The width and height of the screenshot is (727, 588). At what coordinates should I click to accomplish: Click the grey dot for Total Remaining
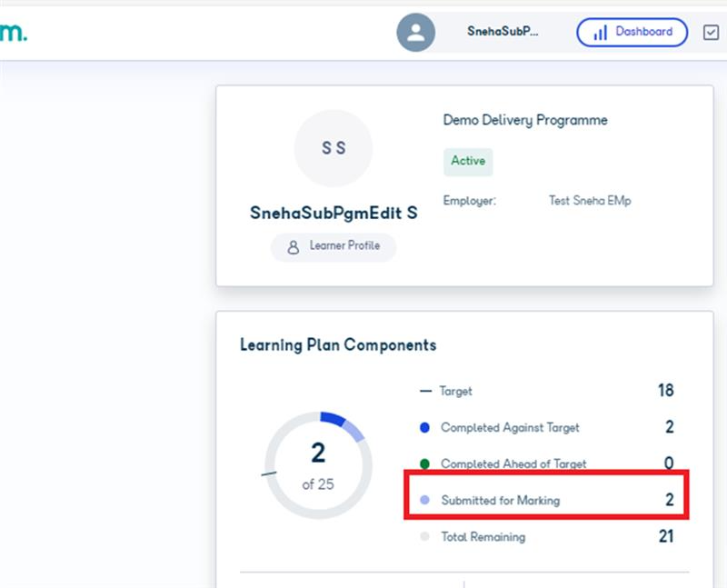point(424,536)
